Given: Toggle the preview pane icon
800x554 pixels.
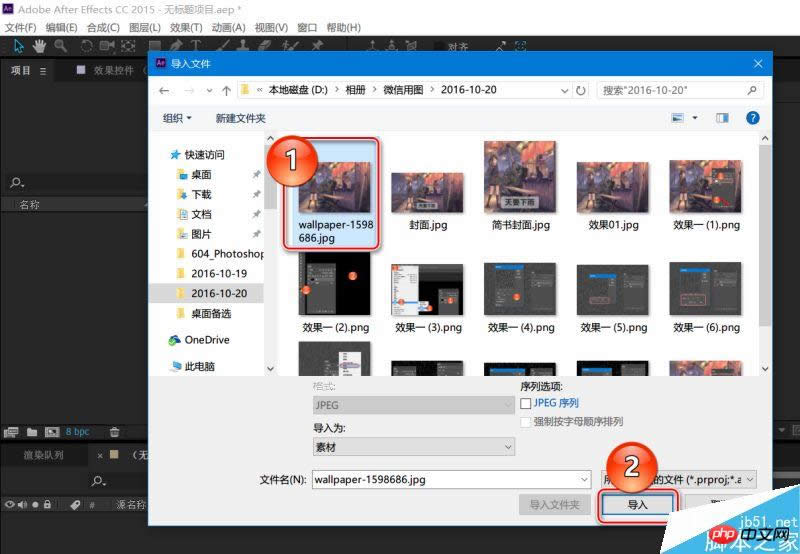Looking at the screenshot, I should coord(722,118).
